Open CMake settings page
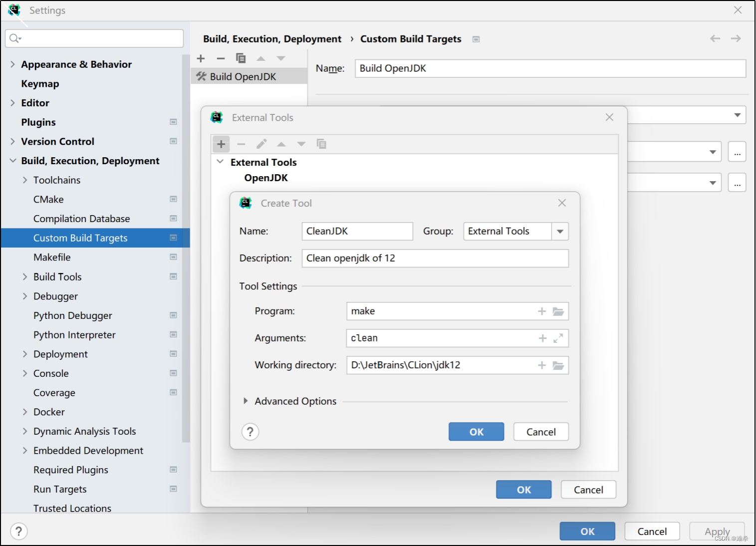756x546 pixels. point(48,199)
